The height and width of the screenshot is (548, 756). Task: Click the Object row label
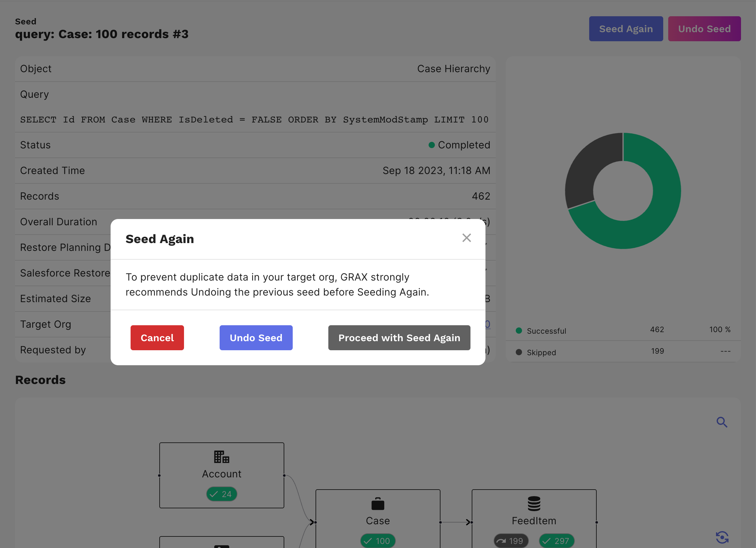pos(36,69)
